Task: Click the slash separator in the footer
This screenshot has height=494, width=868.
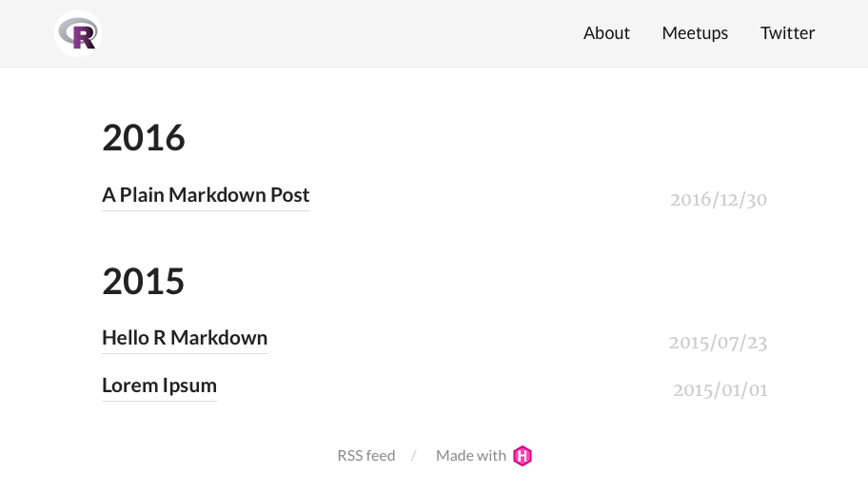Action: 413,456
